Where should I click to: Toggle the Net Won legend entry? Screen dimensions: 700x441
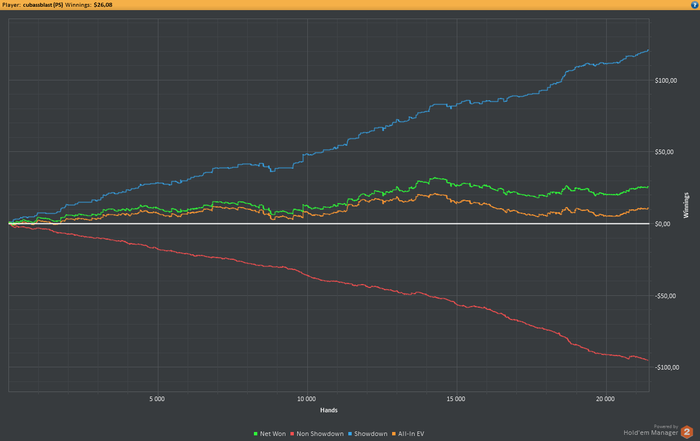(270, 433)
